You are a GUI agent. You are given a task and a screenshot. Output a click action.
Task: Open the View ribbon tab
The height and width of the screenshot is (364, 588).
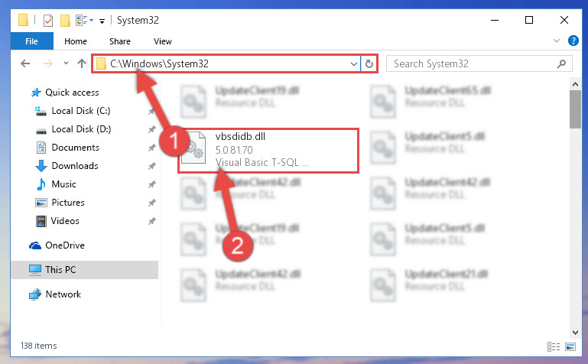(x=162, y=41)
